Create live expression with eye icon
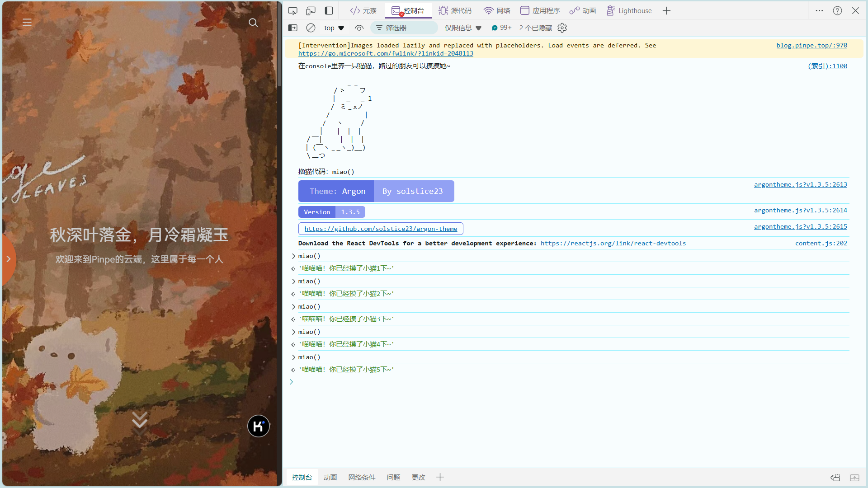 click(359, 28)
